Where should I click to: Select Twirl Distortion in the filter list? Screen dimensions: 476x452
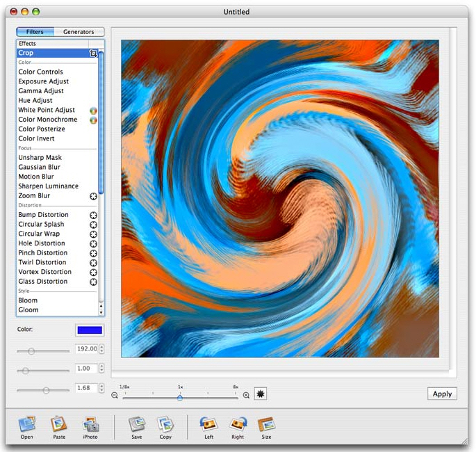[42, 262]
